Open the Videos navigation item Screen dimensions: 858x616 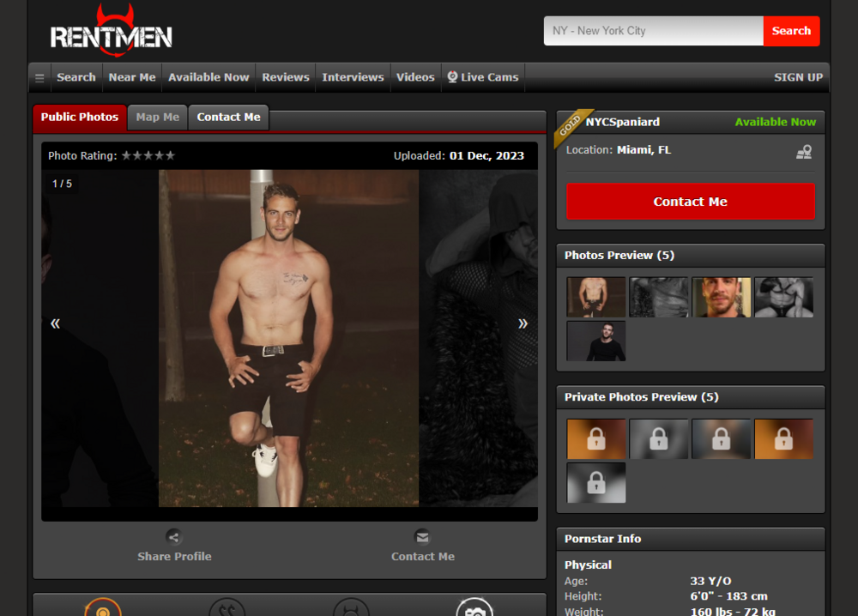pyautogui.click(x=415, y=77)
